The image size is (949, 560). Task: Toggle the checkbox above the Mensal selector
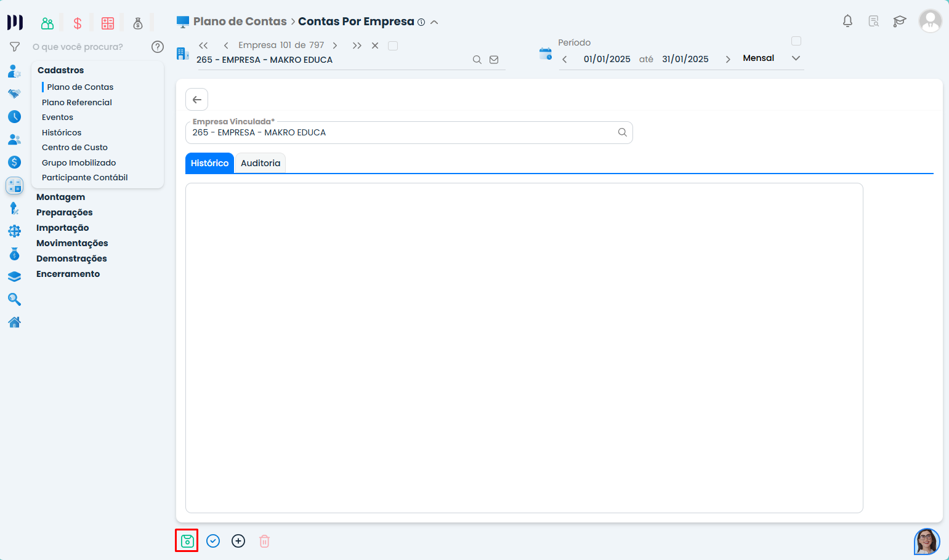point(796,41)
